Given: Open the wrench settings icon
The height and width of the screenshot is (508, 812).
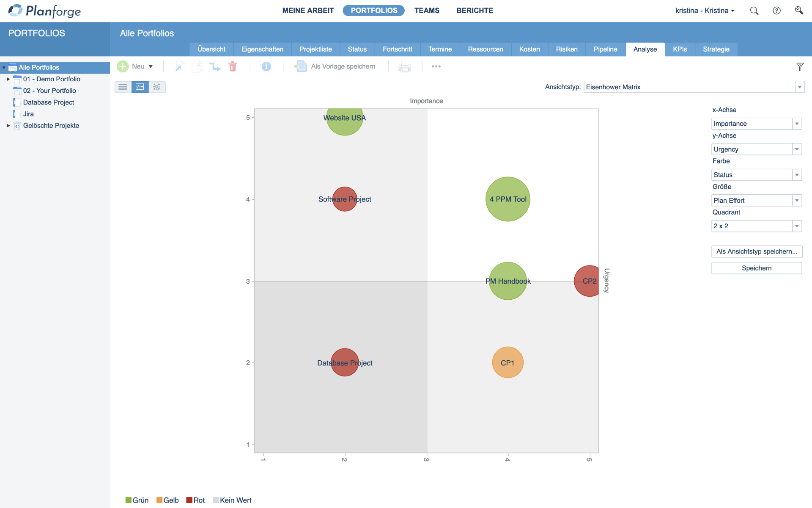Looking at the screenshot, I should pyautogui.click(x=799, y=11).
